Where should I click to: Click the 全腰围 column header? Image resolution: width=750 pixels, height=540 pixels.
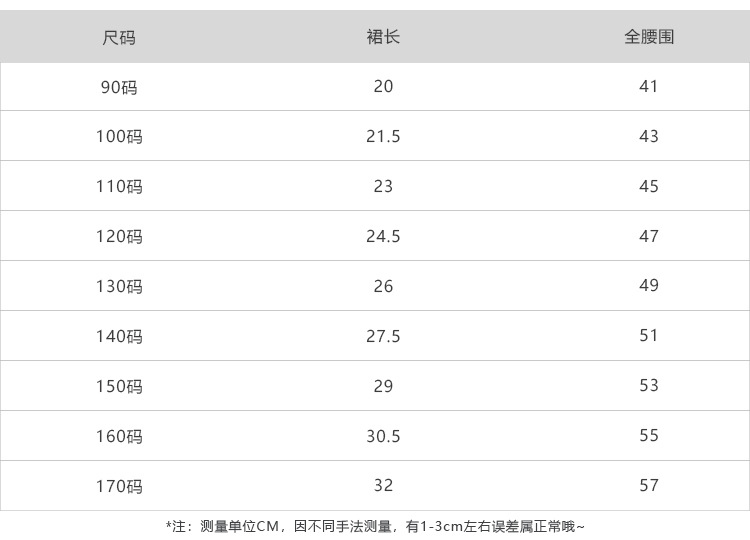(649, 38)
